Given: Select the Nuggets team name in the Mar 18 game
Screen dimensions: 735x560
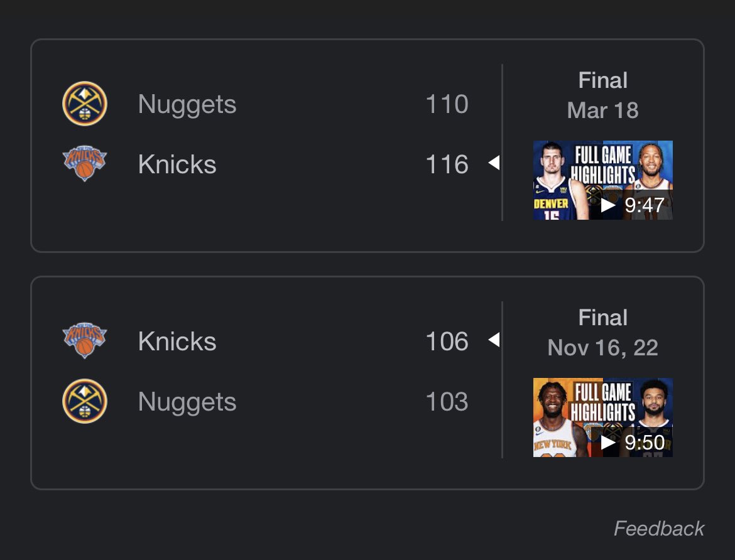Looking at the screenshot, I should click(187, 104).
